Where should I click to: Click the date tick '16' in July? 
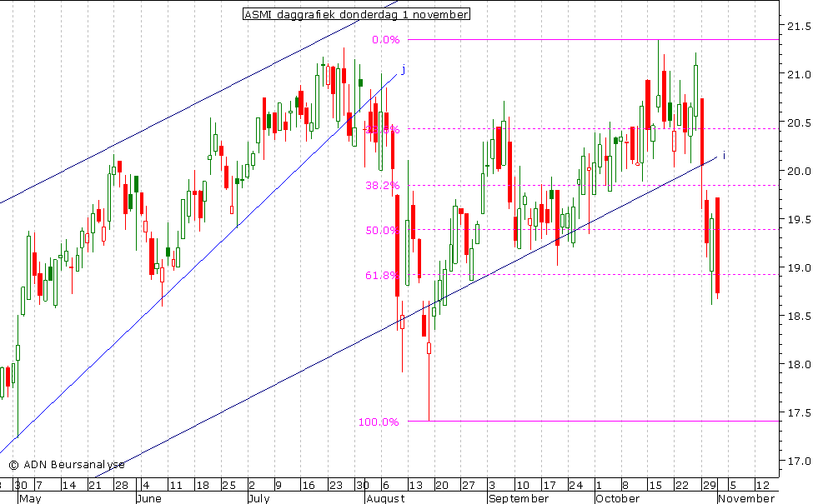(309, 486)
